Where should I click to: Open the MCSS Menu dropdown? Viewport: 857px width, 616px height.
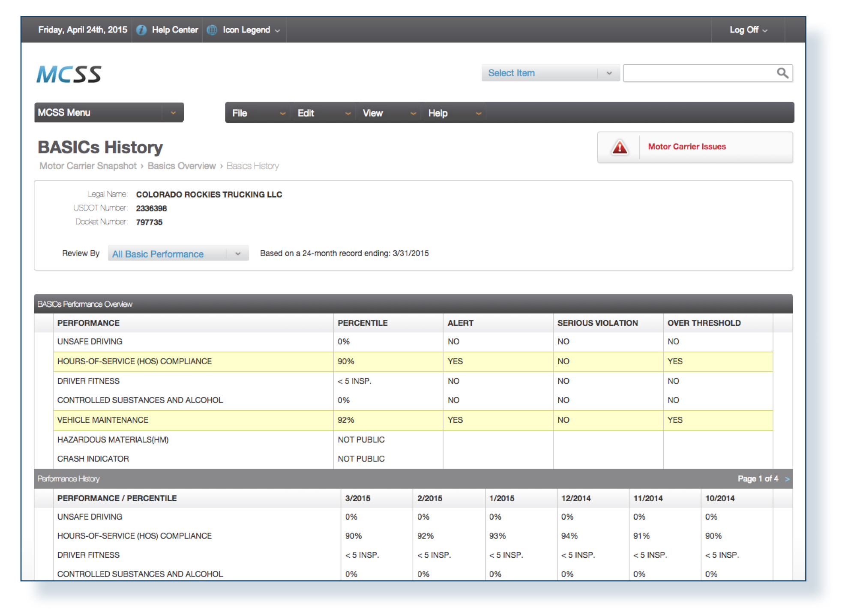[109, 113]
